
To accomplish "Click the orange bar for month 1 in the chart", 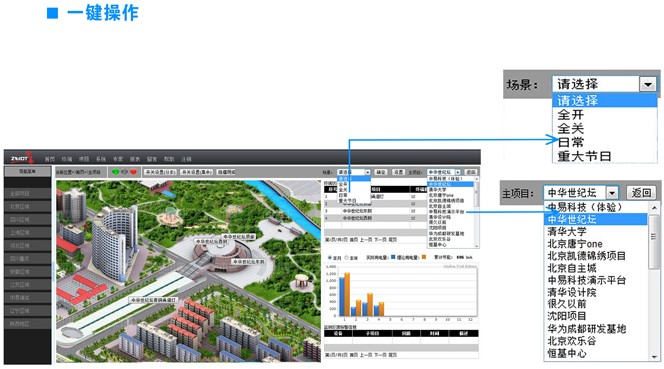I will coord(347,294).
